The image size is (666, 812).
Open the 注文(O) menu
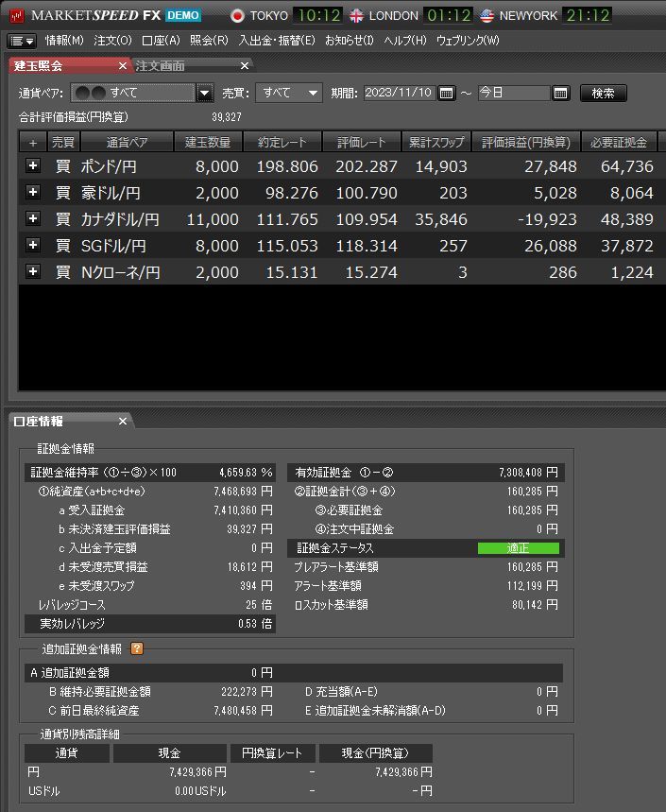click(112, 41)
